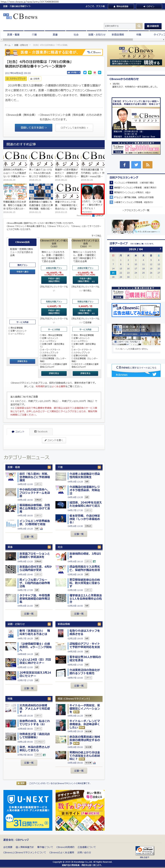Switch to the コメント tab
Viewport: 165px width, 868px height.
point(18,432)
